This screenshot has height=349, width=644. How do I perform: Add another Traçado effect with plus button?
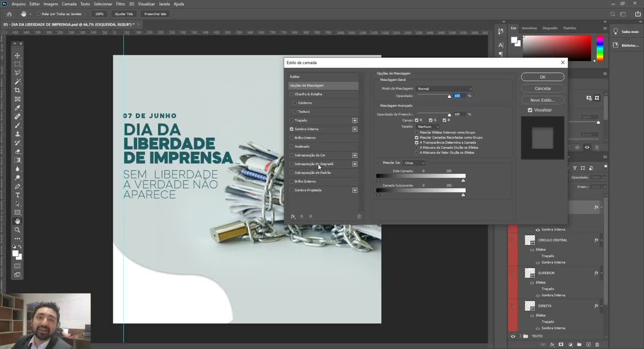pos(355,121)
